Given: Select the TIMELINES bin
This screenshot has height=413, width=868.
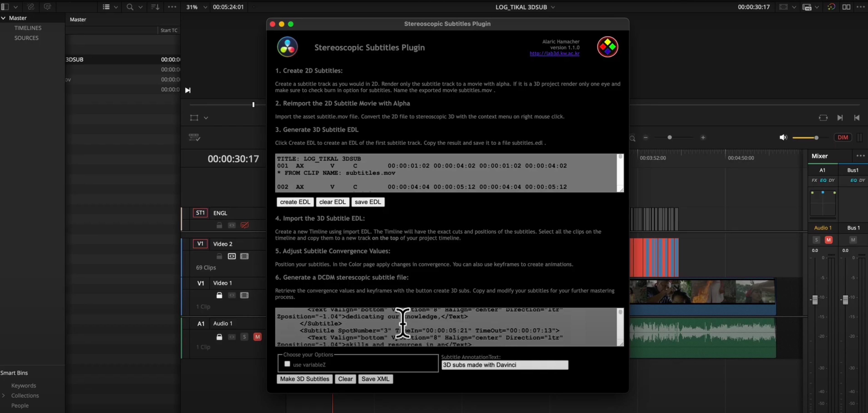Looking at the screenshot, I should [28, 28].
